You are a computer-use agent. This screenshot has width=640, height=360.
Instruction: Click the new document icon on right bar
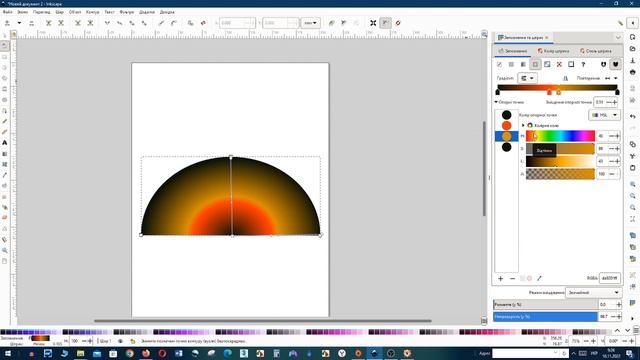click(633, 37)
